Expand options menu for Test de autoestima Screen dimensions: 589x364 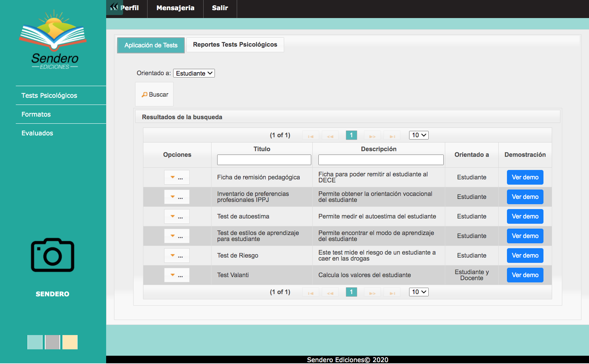coord(177,217)
